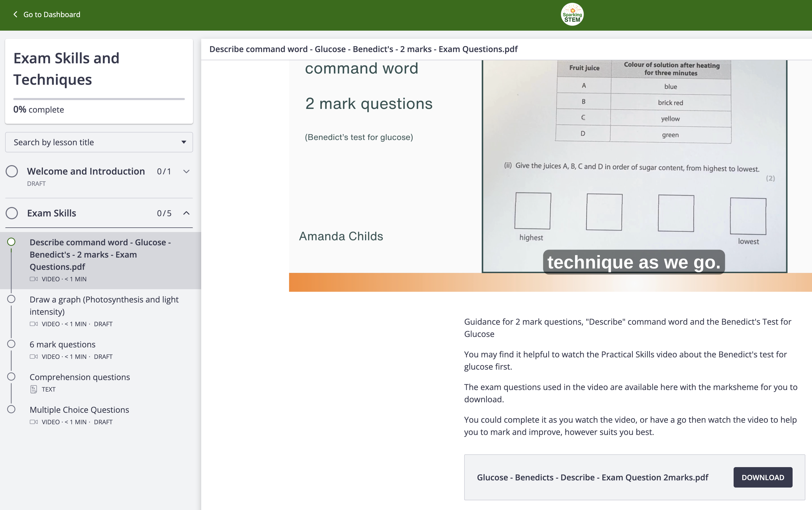Image resolution: width=812 pixels, height=510 pixels.
Task: Click video icon under Draw a graph lesson
Action: tap(33, 324)
